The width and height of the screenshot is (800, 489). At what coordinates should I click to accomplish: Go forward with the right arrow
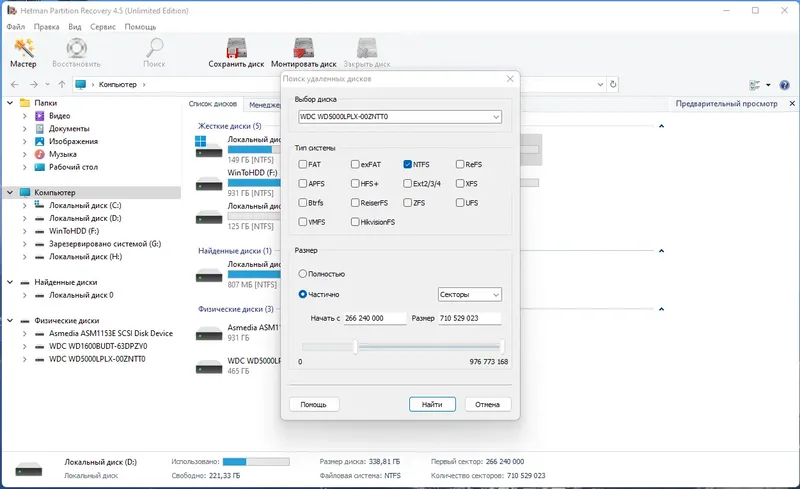click(34, 84)
